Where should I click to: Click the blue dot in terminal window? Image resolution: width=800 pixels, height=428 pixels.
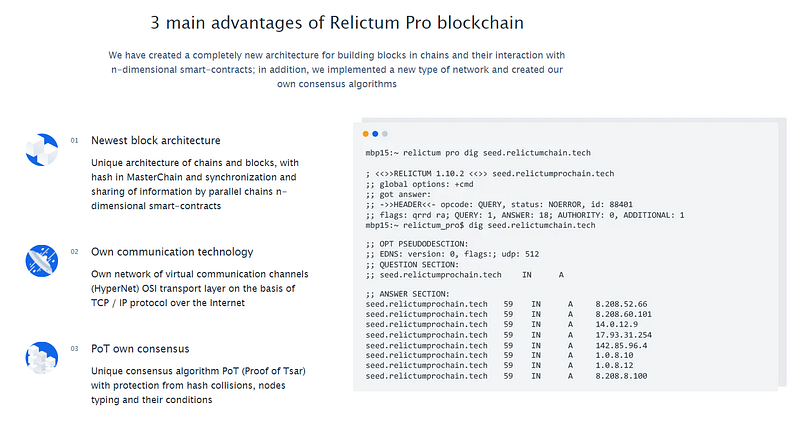tap(375, 134)
